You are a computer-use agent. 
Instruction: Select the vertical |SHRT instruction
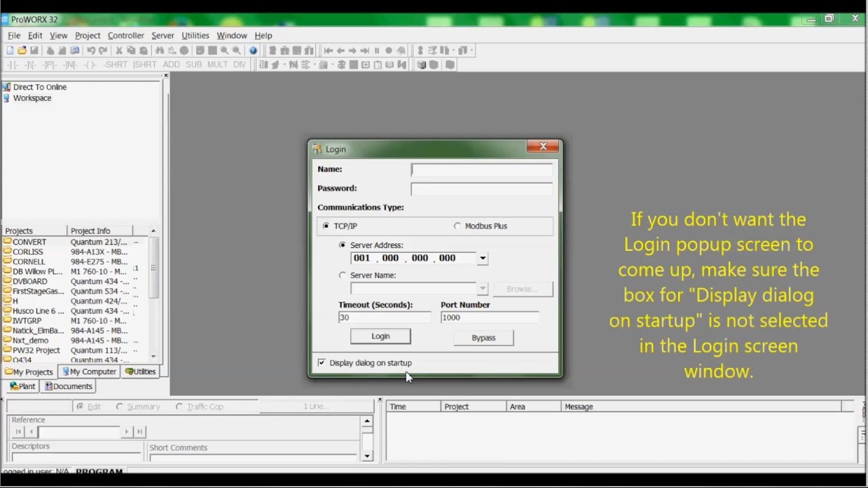coord(144,65)
